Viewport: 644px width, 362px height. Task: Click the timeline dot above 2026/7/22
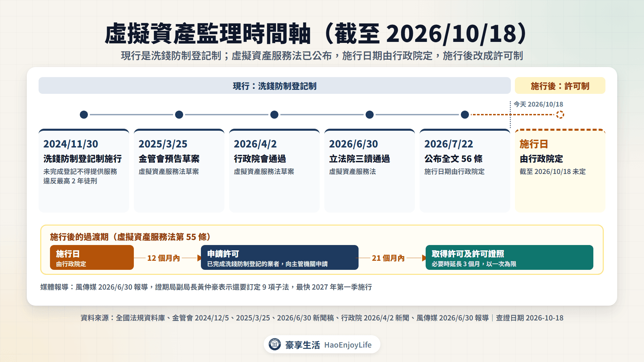(465, 115)
